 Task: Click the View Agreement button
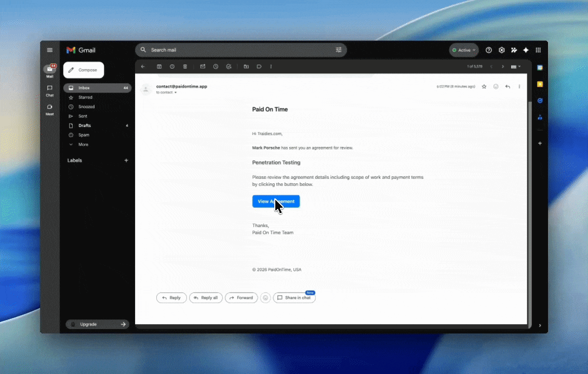tap(276, 202)
